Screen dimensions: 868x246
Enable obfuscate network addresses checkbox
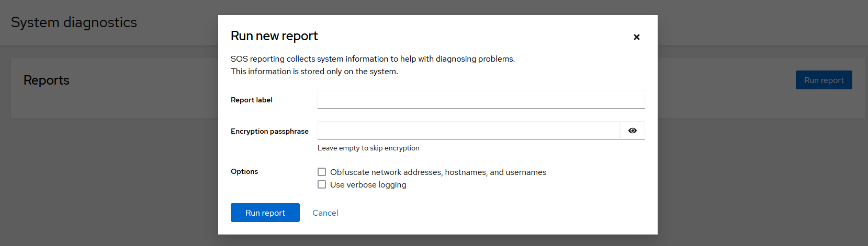point(322,172)
